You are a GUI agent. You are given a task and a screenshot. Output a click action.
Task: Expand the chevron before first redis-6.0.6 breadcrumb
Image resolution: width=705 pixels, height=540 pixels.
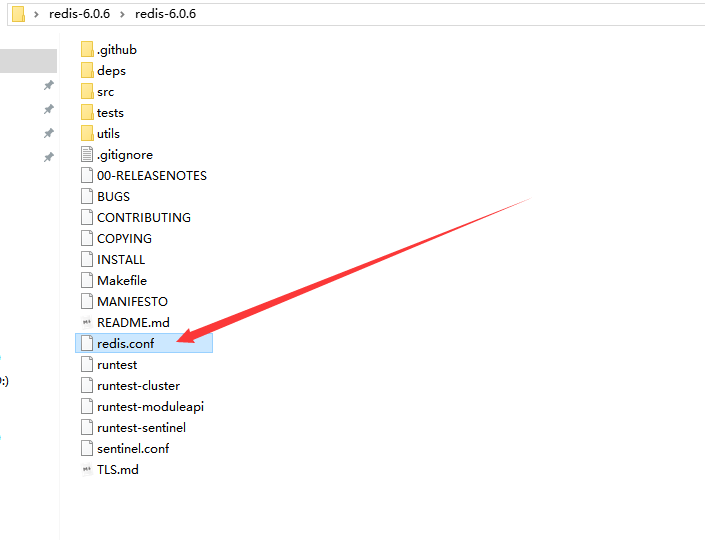[x=36, y=14]
